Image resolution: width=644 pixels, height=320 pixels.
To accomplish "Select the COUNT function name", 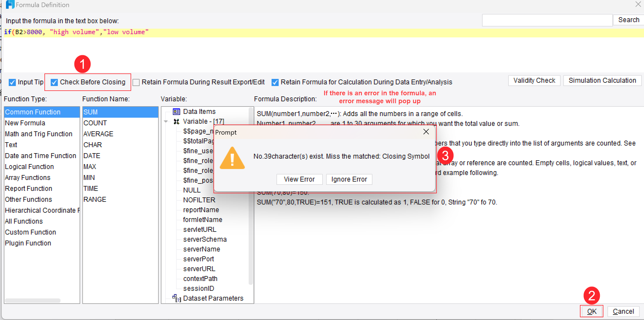I will [120, 123].
